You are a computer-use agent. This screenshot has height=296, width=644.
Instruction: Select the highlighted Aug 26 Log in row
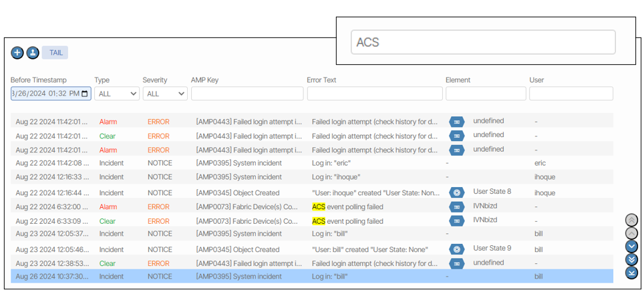click(311, 276)
